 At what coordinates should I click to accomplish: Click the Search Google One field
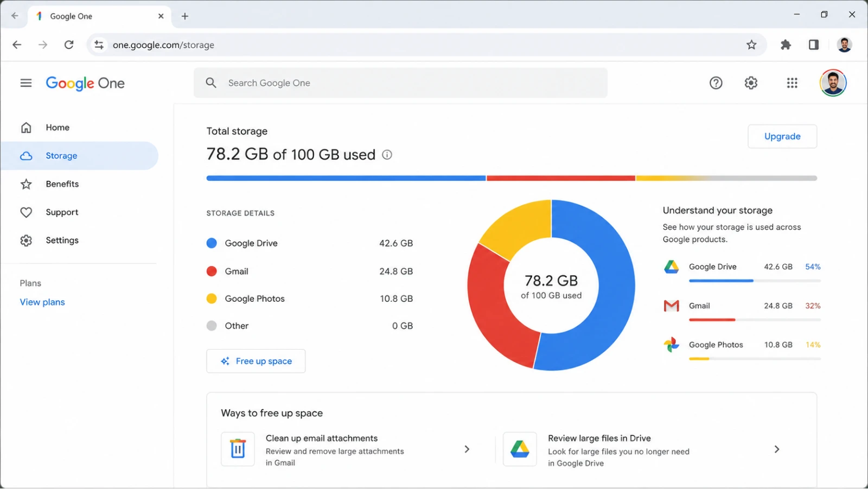pyautogui.click(x=400, y=83)
